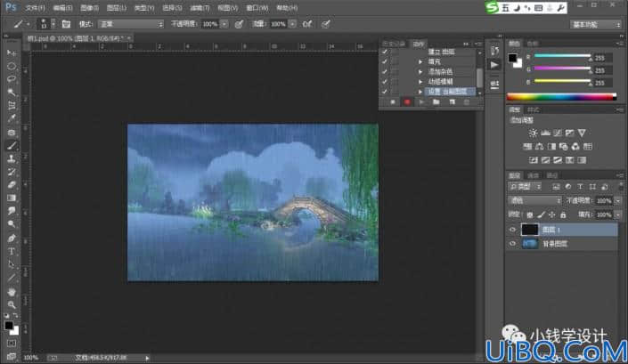
Task: Hide layer 图层 1 with eye icon
Action: pos(513,230)
